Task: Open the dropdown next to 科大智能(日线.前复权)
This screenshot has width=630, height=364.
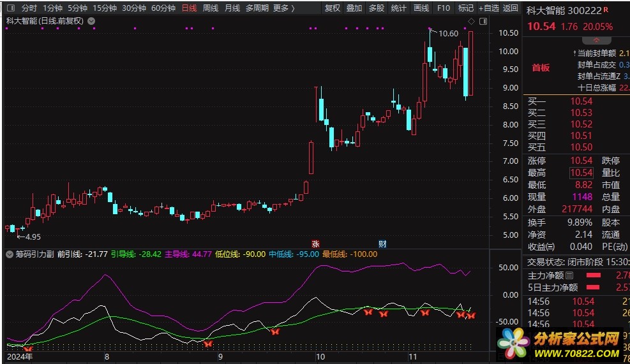Action: (91, 21)
